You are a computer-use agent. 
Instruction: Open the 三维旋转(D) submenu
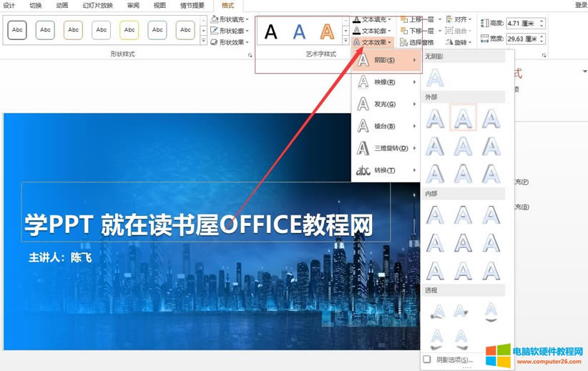pyautogui.click(x=386, y=148)
